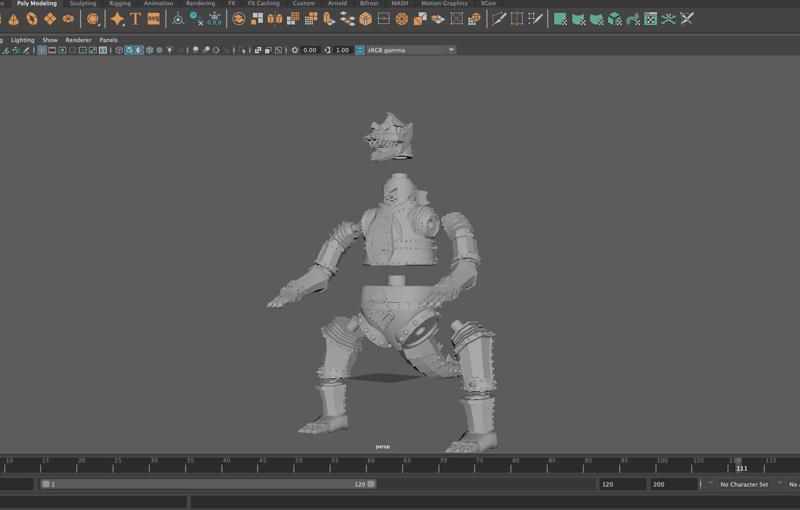Toggle viewport lighting bulb icon
800x510 pixels.
coord(169,50)
